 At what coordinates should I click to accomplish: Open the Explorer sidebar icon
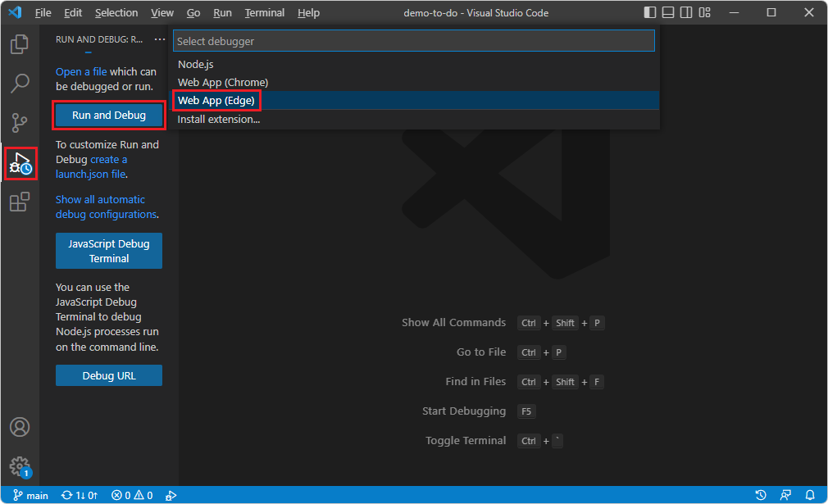click(19, 43)
